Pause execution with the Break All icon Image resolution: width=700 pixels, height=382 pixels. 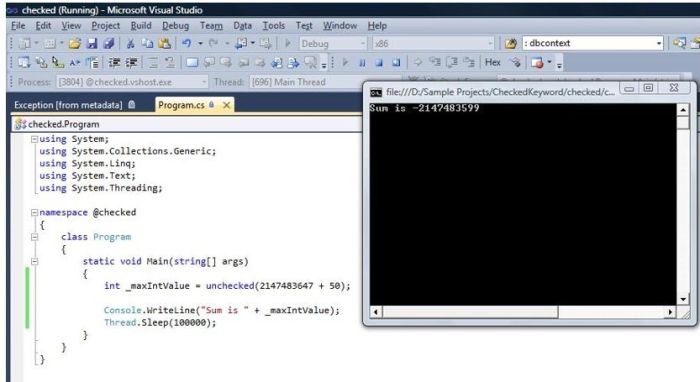tap(362, 63)
